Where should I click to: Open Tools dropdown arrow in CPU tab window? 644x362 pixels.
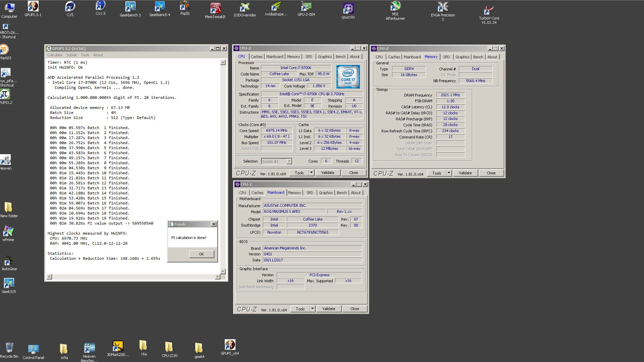coord(311,173)
